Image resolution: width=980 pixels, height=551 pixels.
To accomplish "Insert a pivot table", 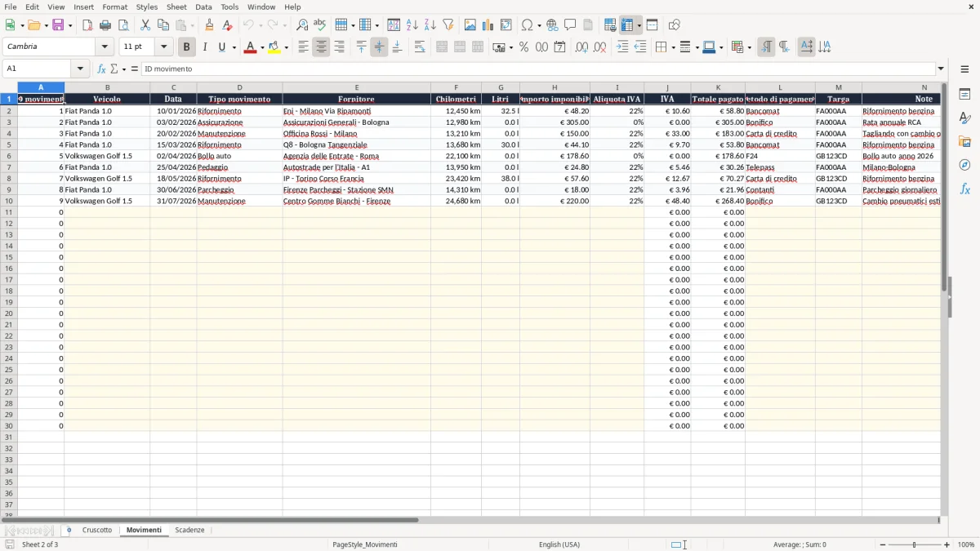I will 506,25.
